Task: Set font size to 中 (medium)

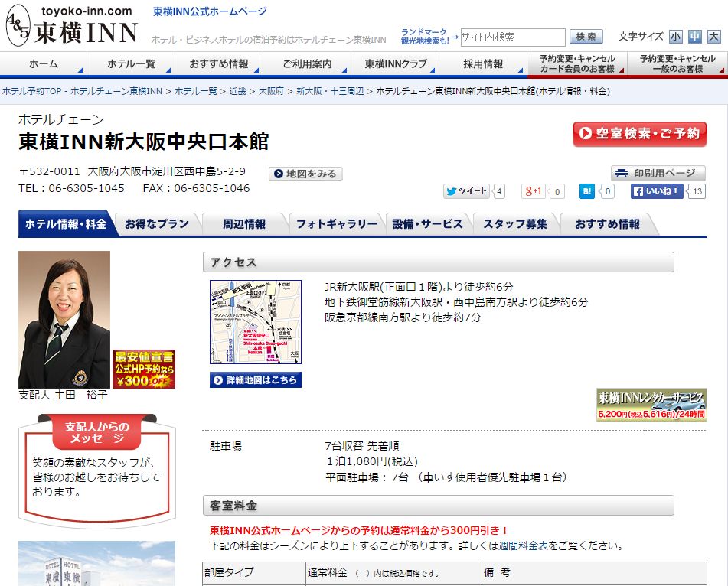Action: [694, 36]
